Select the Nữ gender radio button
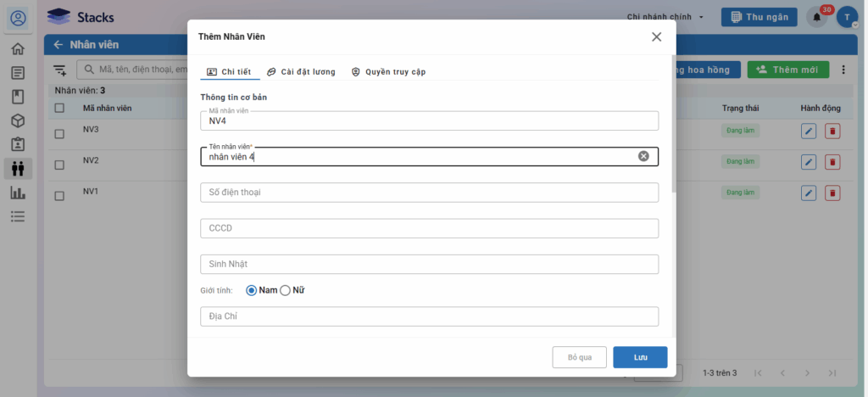The image size is (868, 397). pos(286,290)
